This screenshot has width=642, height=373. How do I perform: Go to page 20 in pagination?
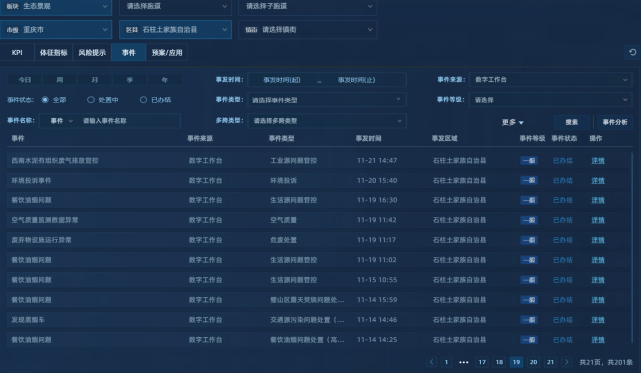click(533, 362)
